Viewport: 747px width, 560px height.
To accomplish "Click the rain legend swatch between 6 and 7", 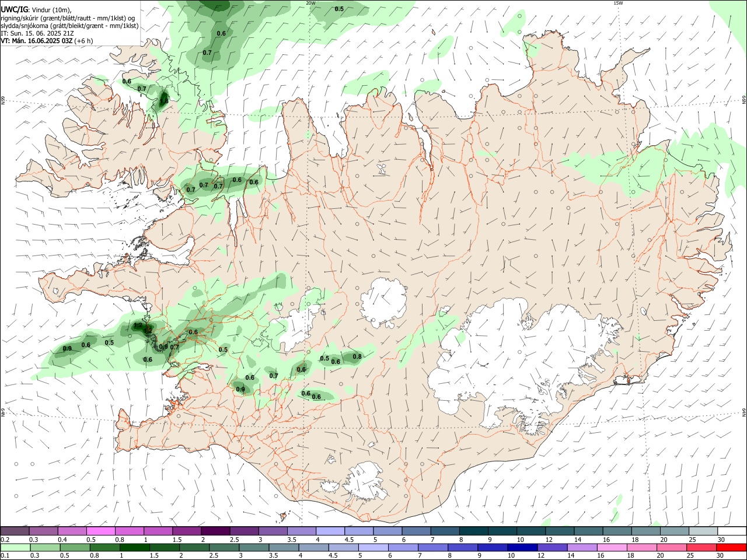I will coord(402,547).
